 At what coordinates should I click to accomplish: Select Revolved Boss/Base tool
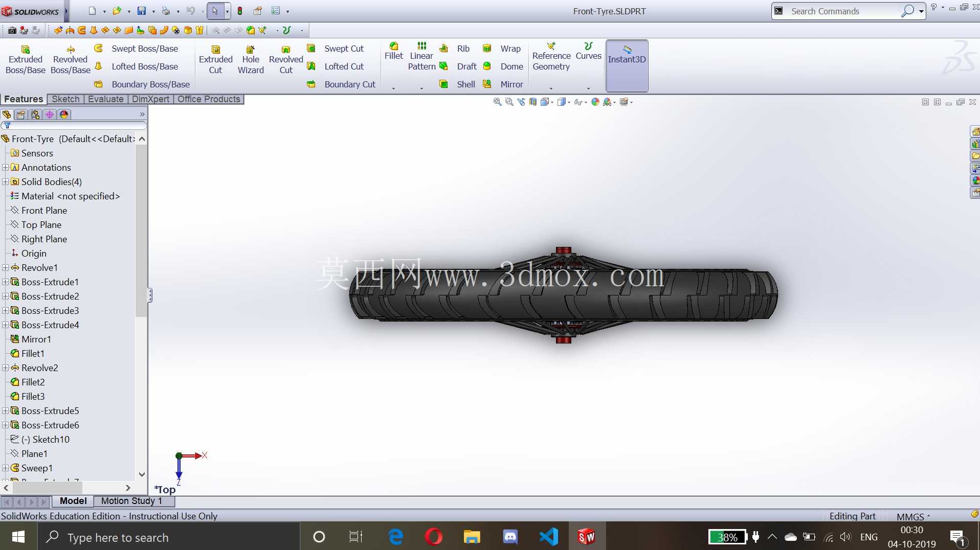pos(71,60)
